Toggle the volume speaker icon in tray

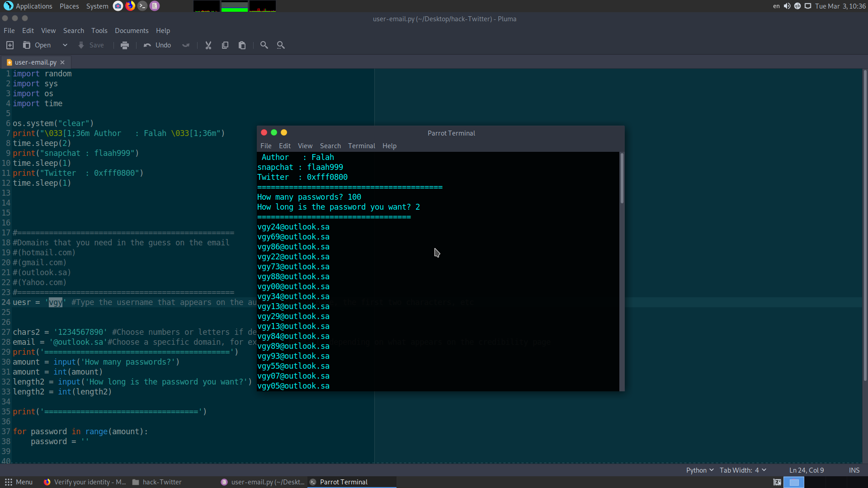tap(787, 6)
